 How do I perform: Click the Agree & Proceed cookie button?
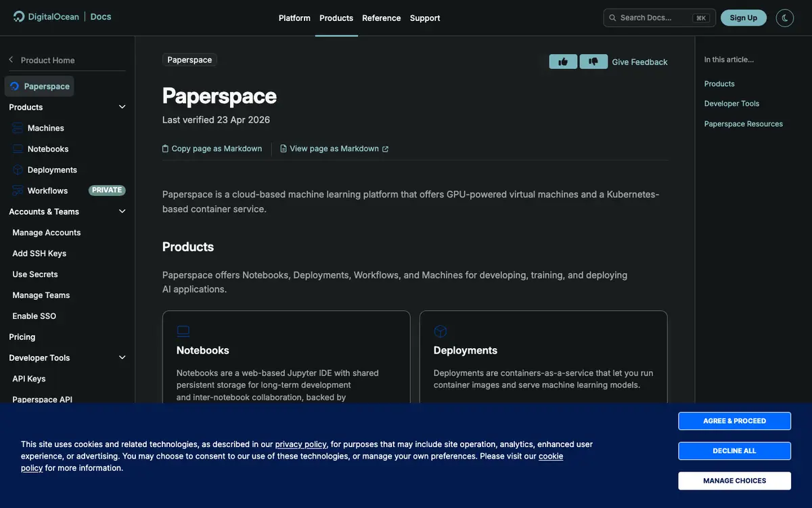(x=735, y=421)
